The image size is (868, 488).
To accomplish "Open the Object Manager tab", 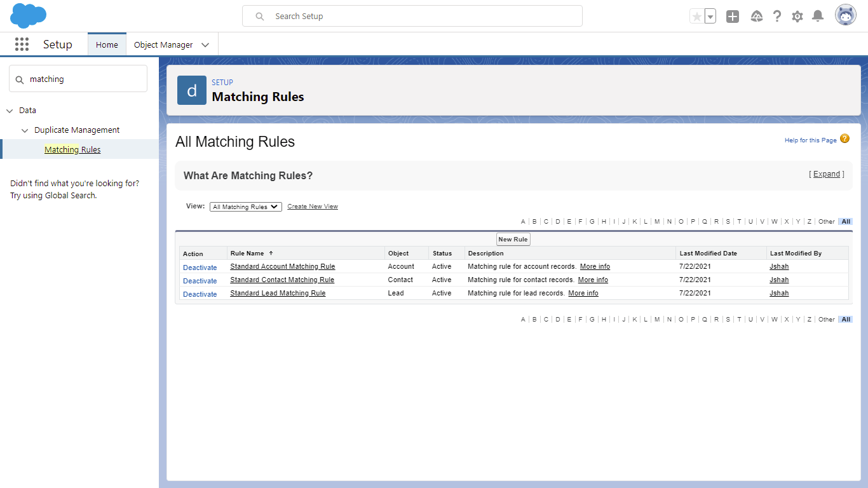I will 163,44.
